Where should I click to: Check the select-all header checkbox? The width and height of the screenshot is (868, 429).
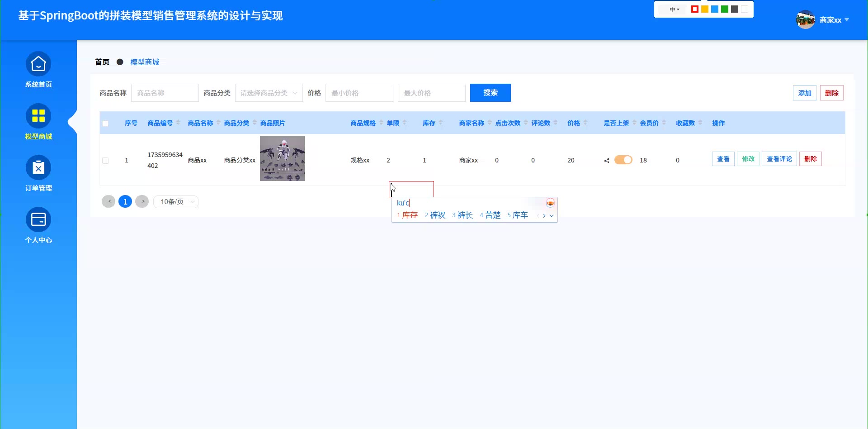(x=105, y=124)
